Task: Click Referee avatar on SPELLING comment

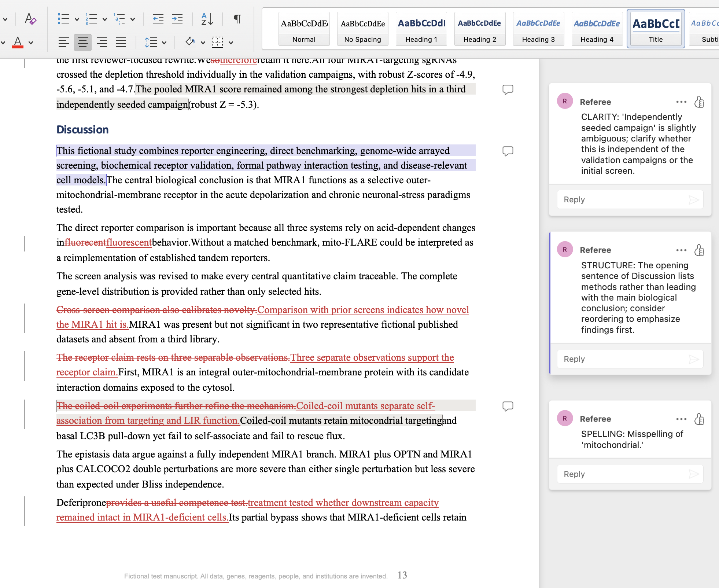Action: (565, 418)
